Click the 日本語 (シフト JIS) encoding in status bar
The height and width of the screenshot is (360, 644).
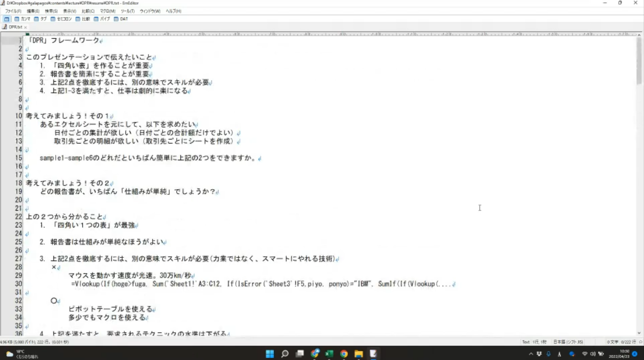[x=568, y=342]
